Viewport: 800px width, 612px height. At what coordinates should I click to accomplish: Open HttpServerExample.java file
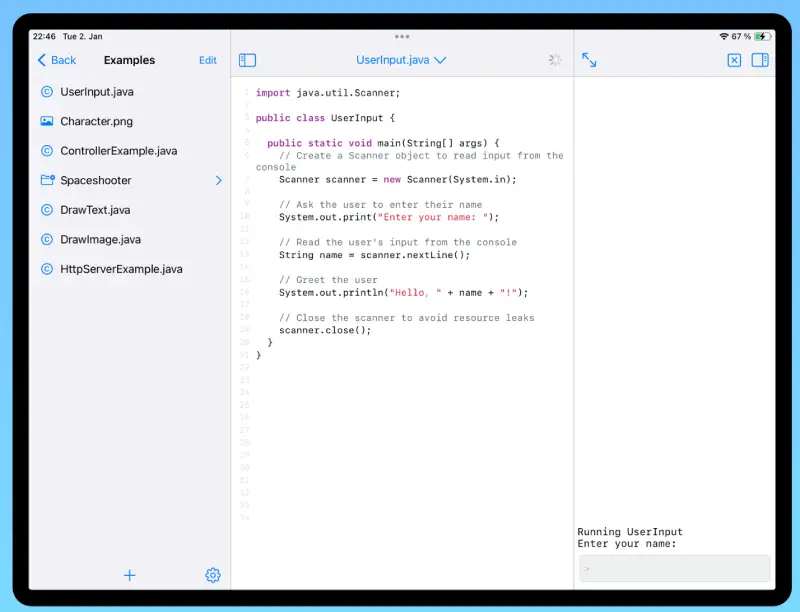pos(121,269)
